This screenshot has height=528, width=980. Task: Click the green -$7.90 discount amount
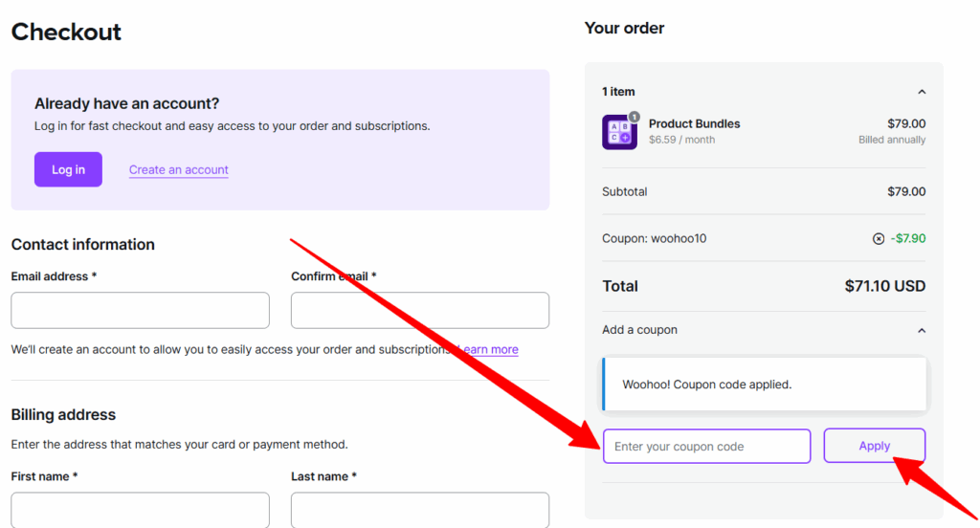click(x=908, y=239)
